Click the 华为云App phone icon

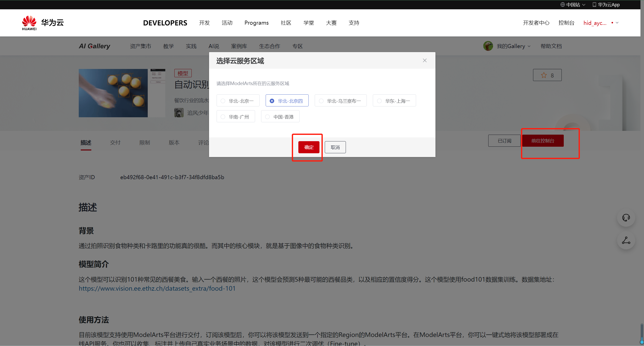594,5
